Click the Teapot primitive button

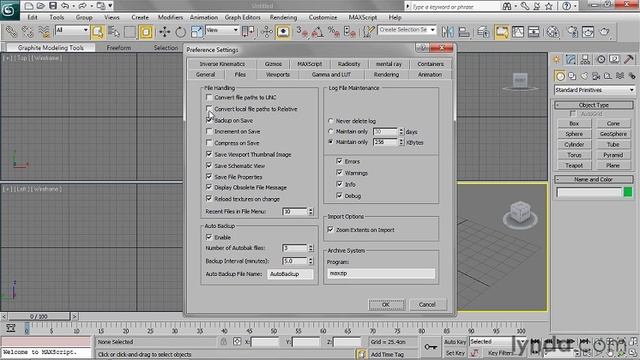click(574, 165)
